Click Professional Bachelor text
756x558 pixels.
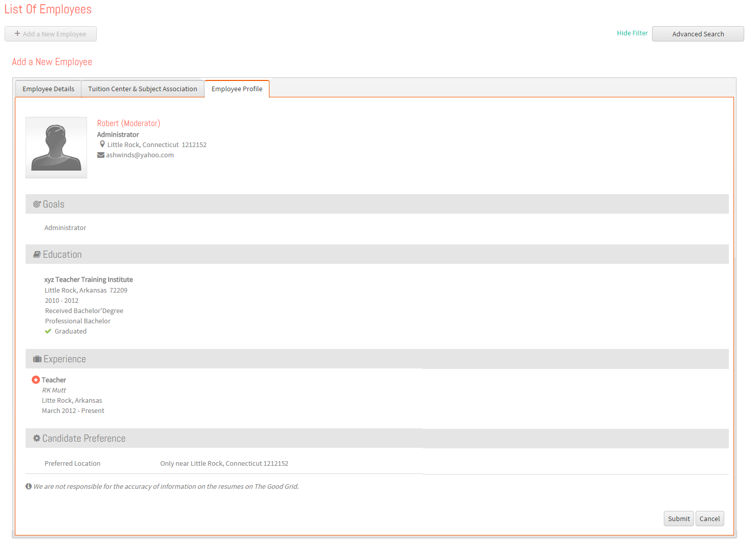pos(78,321)
